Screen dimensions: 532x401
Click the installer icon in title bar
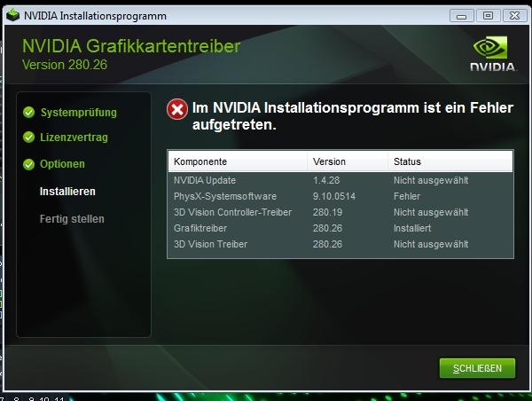13,15
